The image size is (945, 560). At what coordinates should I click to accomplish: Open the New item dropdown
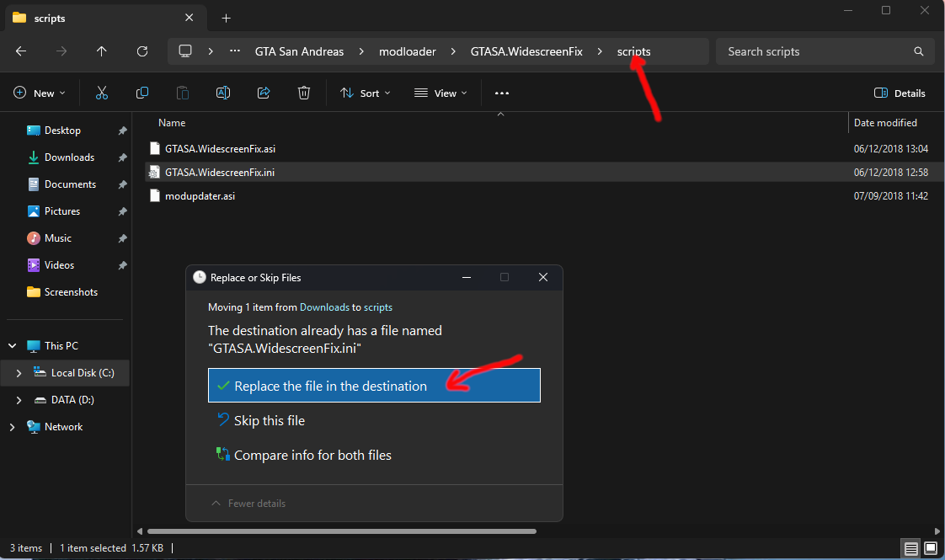(40, 93)
